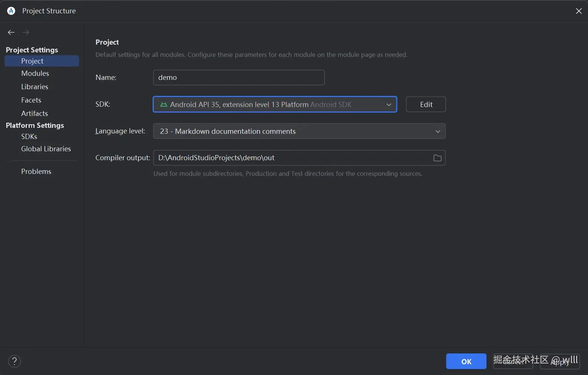Open SDKs under Platform Settings

click(x=29, y=136)
